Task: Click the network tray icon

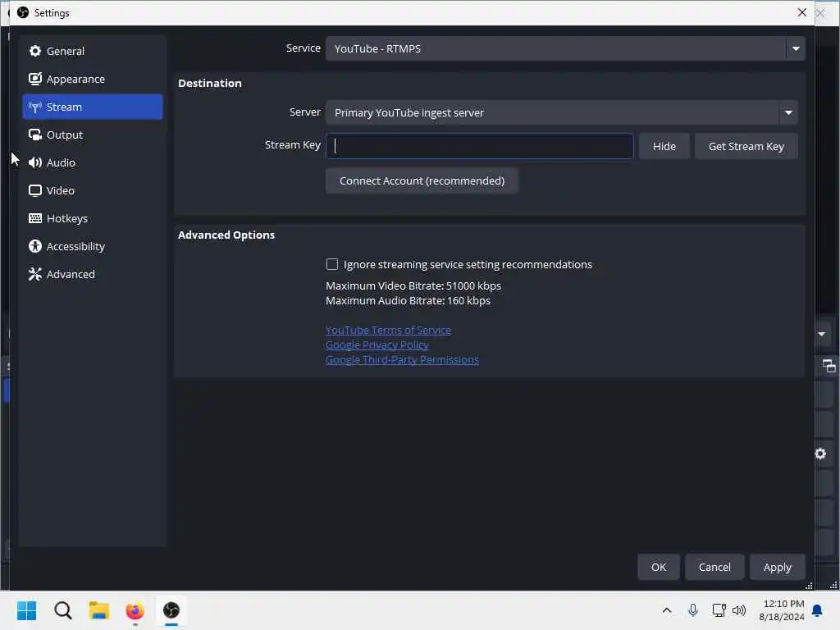Action: tap(719, 610)
